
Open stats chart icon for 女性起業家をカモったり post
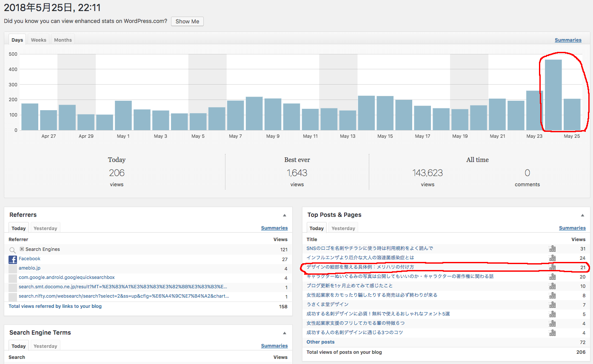pyautogui.click(x=553, y=295)
